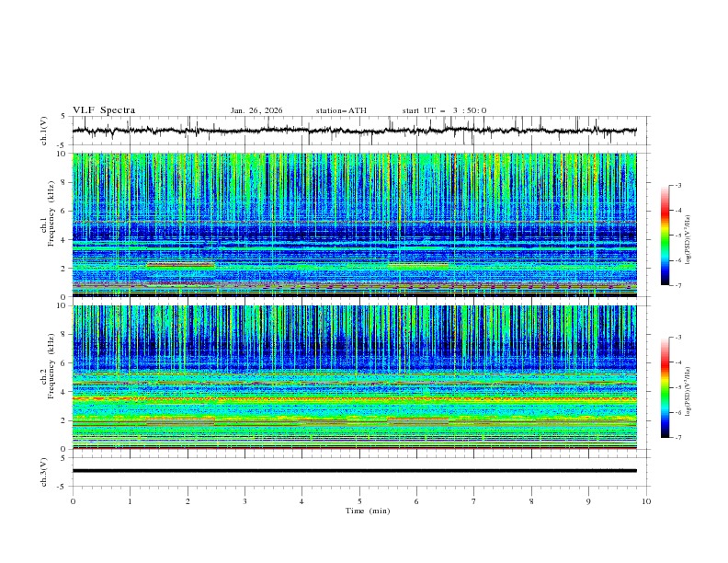
Task: Click the upper colorbar "log(PSD)(V²/Hz)" label
Action: (x=688, y=240)
